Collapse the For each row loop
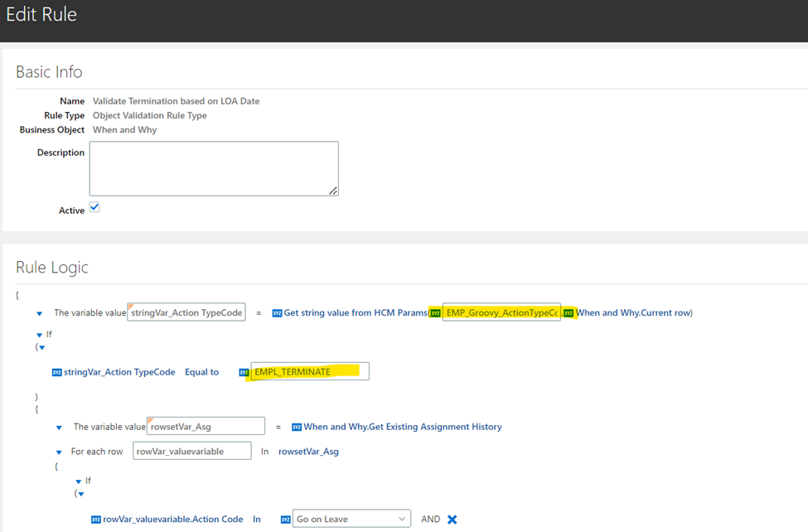 (x=58, y=451)
